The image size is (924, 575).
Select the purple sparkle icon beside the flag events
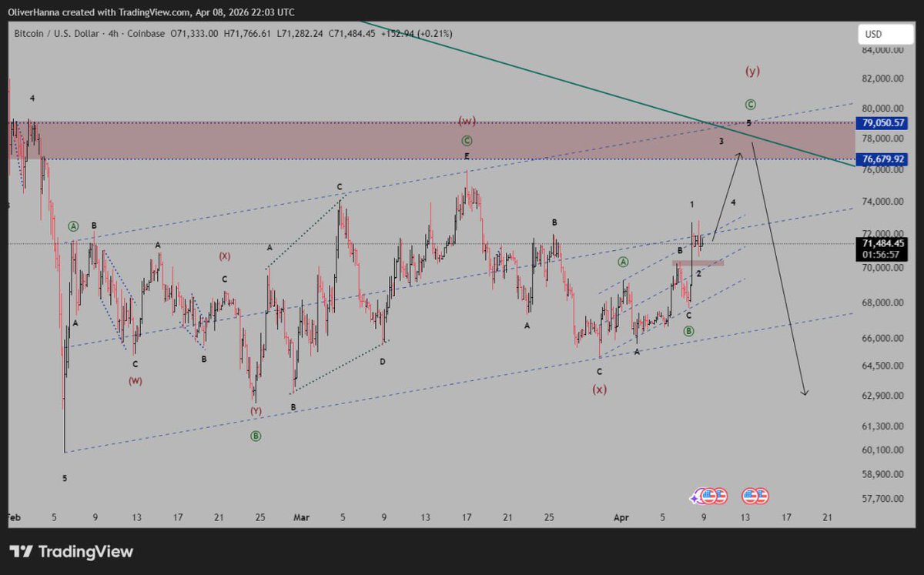pyautogui.click(x=694, y=497)
